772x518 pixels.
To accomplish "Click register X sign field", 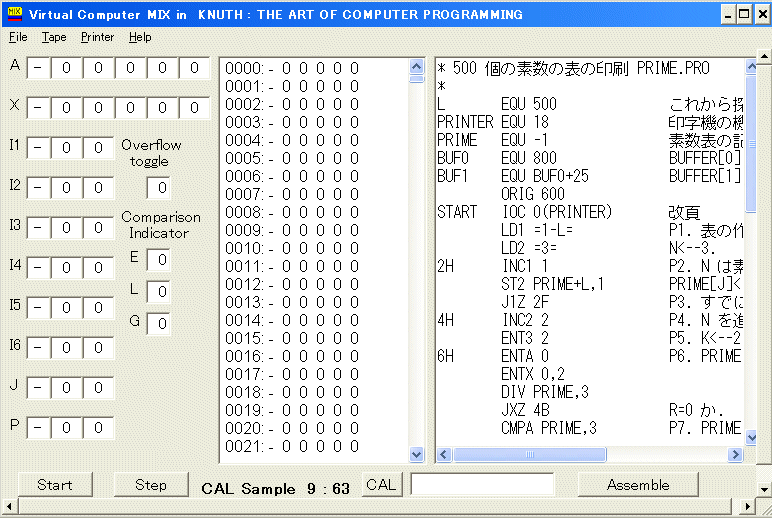I will 38,108.
